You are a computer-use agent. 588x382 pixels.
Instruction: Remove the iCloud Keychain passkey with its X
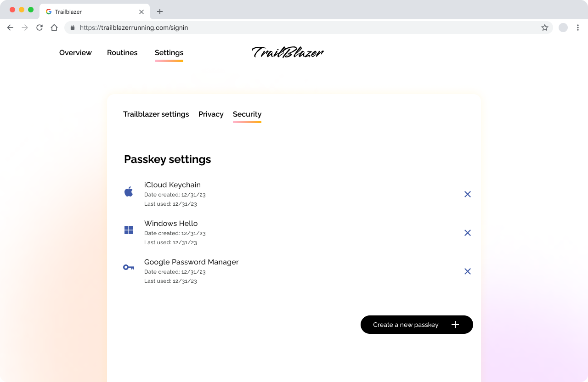coord(468,194)
